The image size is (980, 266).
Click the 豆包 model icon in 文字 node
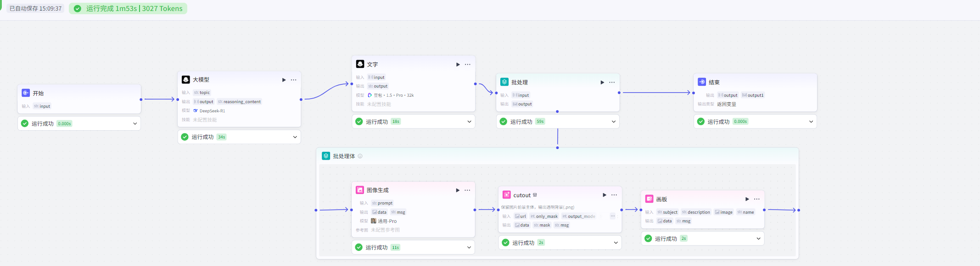coord(370,95)
